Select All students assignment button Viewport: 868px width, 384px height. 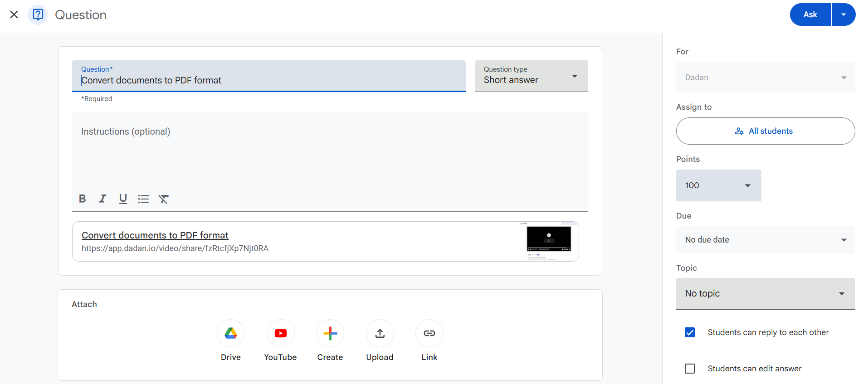pos(765,131)
